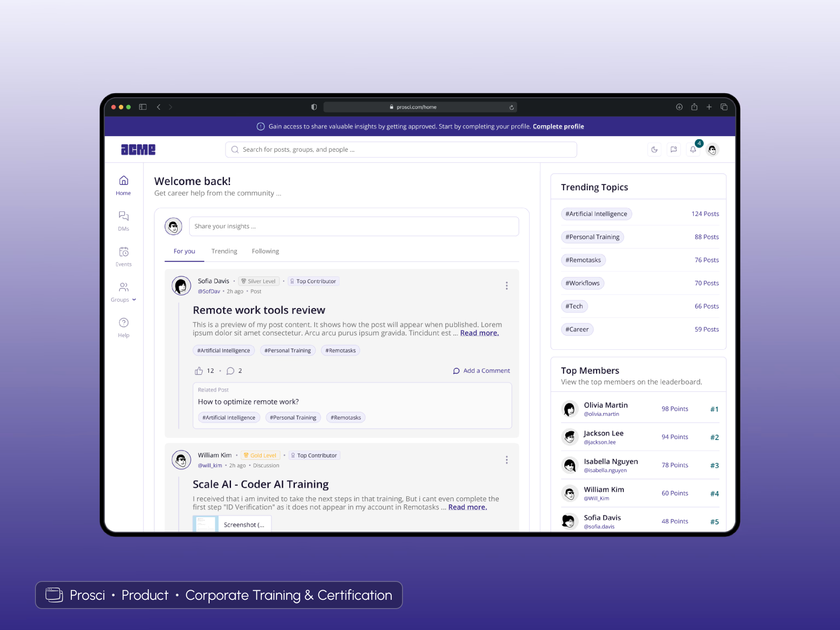Image resolution: width=840 pixels, height=630 pixels.
Task: Open three-dot menu on Sofia Davis's post
Action: 507,286
